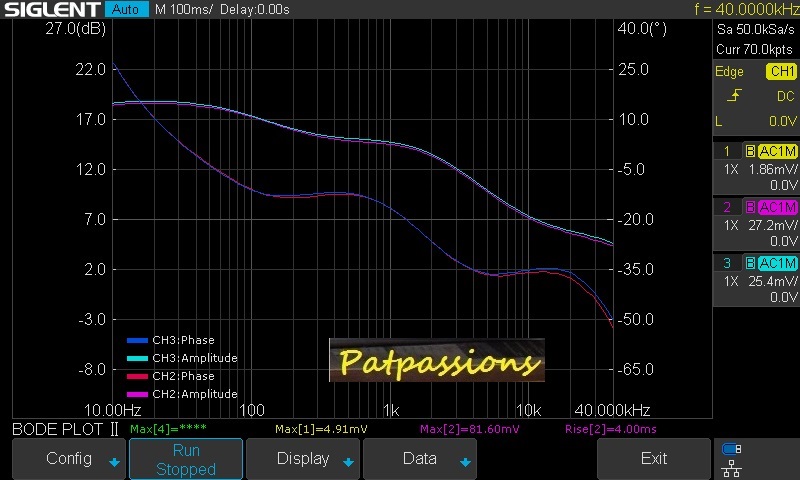Select the channel 3 number badge
The height and width of the screenshot is (480, 800).
(727, 263)
